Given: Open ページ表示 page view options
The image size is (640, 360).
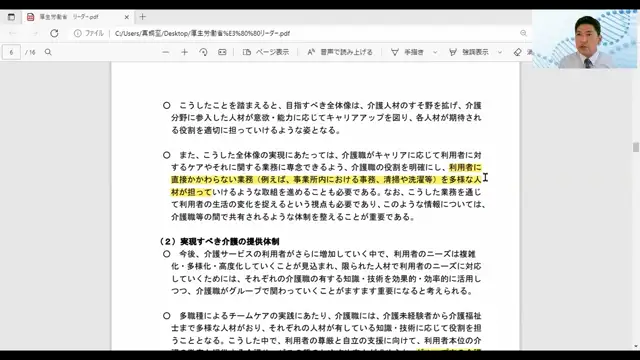Looking at the screenshot, I should 266,52.
